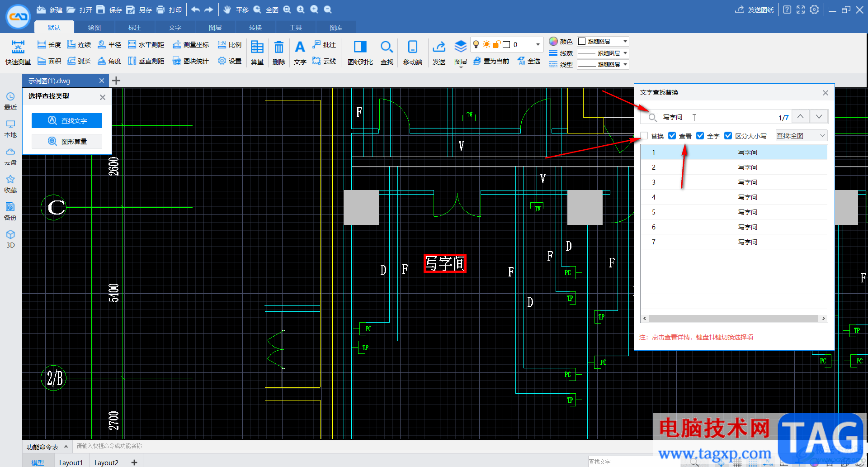
Task: Click 发送图纸 send drawing button
Action: point(755,10)
